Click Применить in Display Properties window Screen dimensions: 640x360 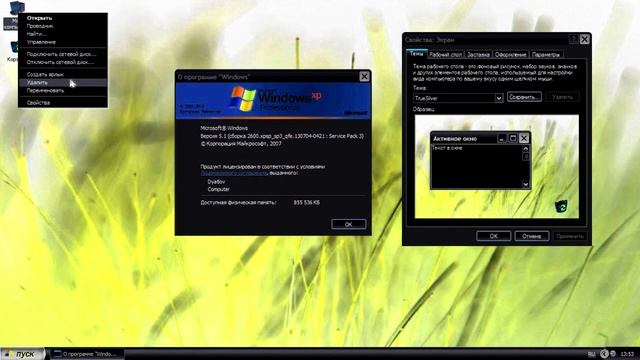coord(570,236)
